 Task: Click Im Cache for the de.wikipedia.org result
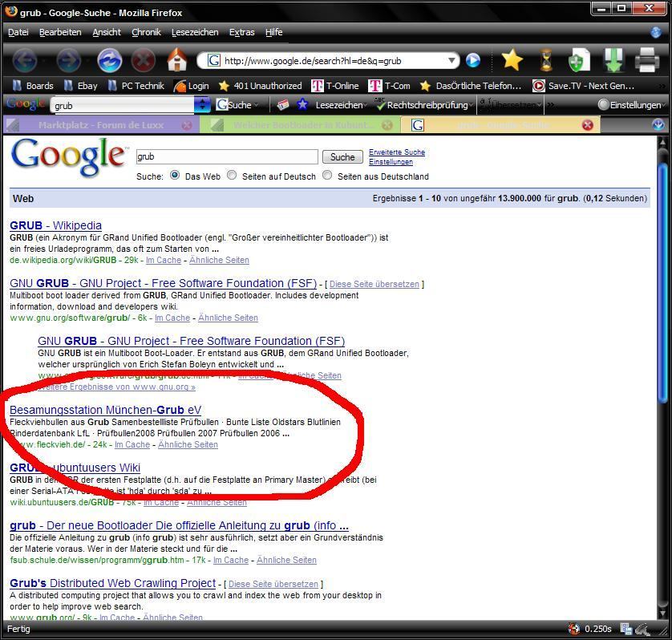tap(164, 260)
